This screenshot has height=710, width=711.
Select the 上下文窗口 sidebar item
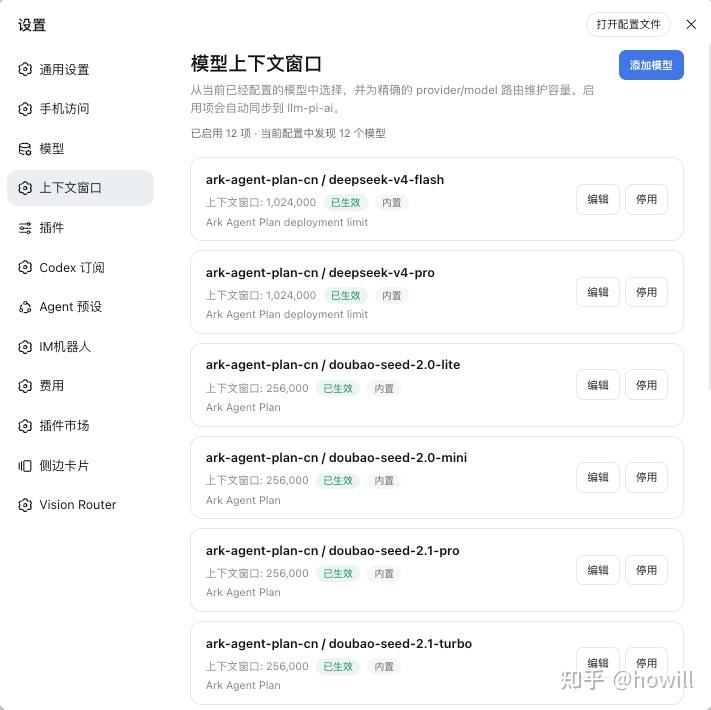(80, 188)
